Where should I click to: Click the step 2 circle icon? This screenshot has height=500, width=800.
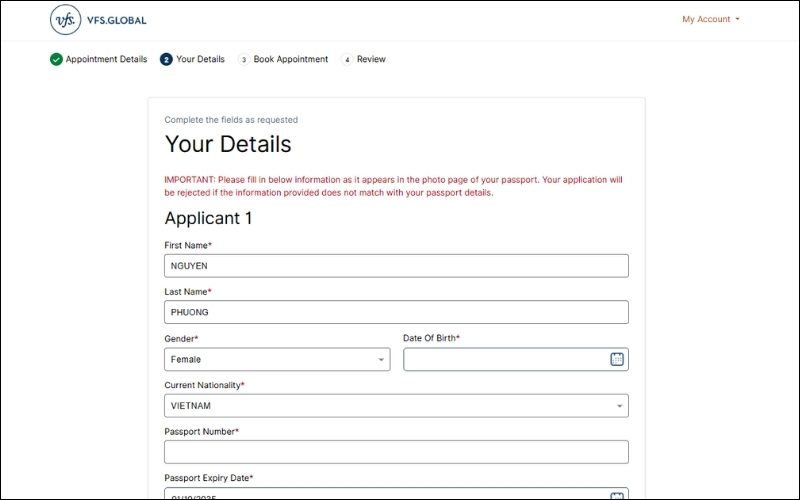pos(166,59)
